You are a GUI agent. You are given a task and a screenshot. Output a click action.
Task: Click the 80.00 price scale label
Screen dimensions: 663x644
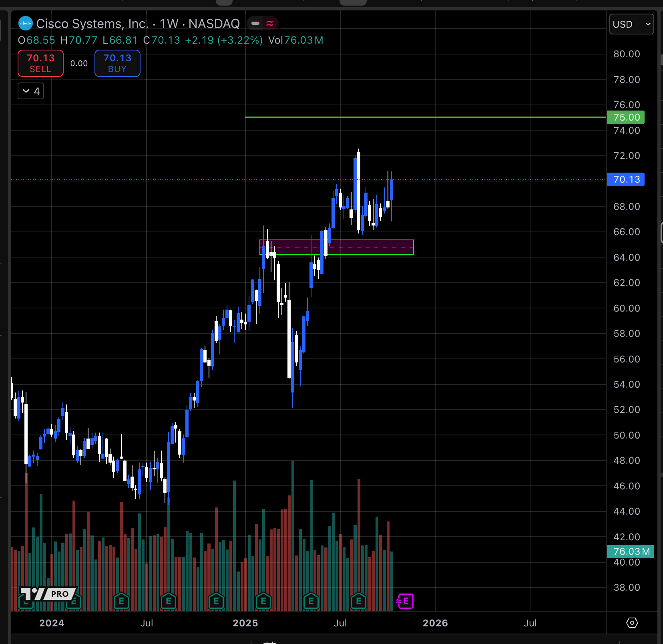[x=627, y=54]
